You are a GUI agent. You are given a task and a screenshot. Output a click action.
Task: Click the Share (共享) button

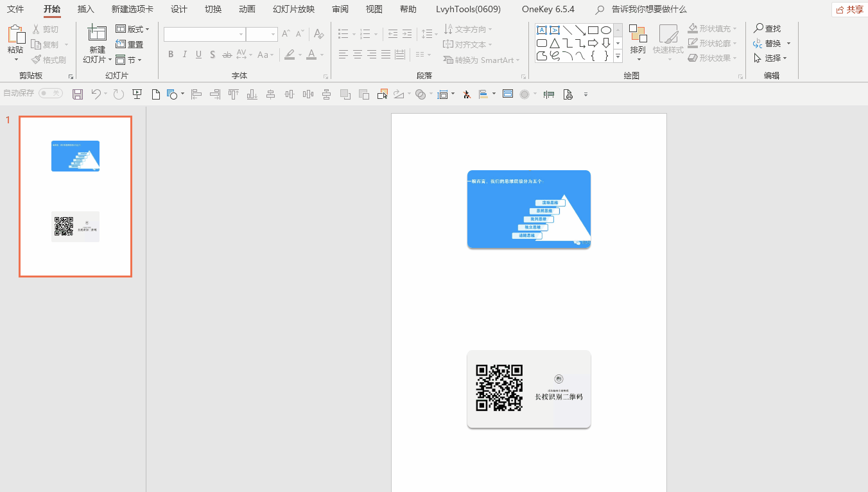tap(849, 10)
